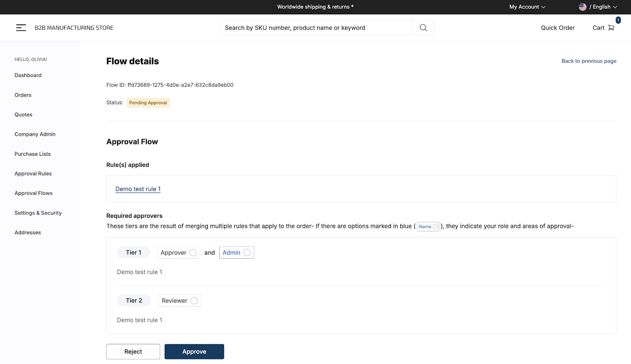Open the Demo test rule 1 link
This screenshot has height=364, width=631.
point(138,189)
